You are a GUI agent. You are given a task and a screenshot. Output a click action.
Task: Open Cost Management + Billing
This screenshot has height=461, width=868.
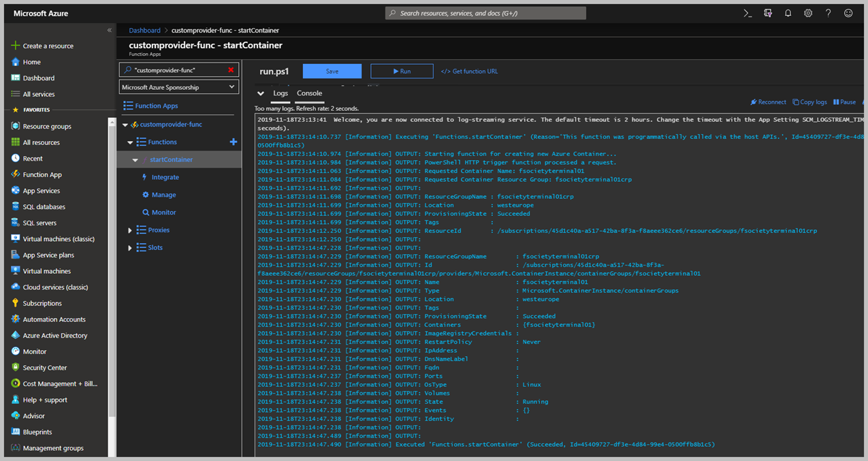54,383
